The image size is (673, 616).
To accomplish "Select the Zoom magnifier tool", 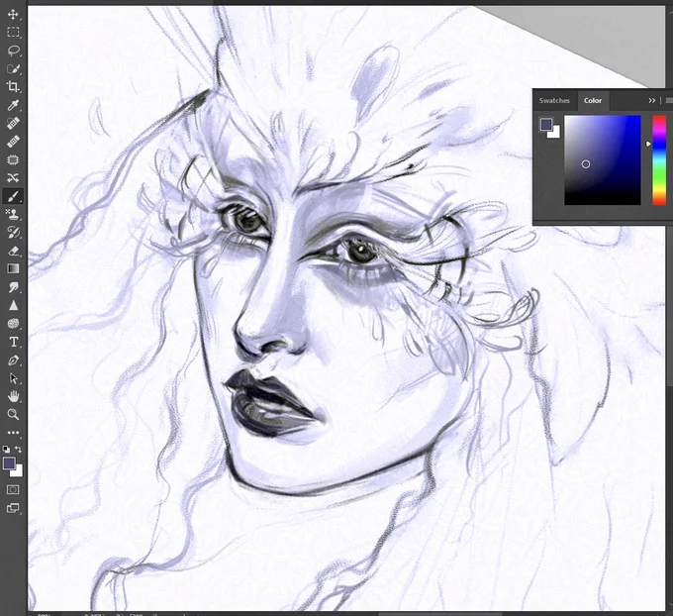I will [x=13, y=415].
